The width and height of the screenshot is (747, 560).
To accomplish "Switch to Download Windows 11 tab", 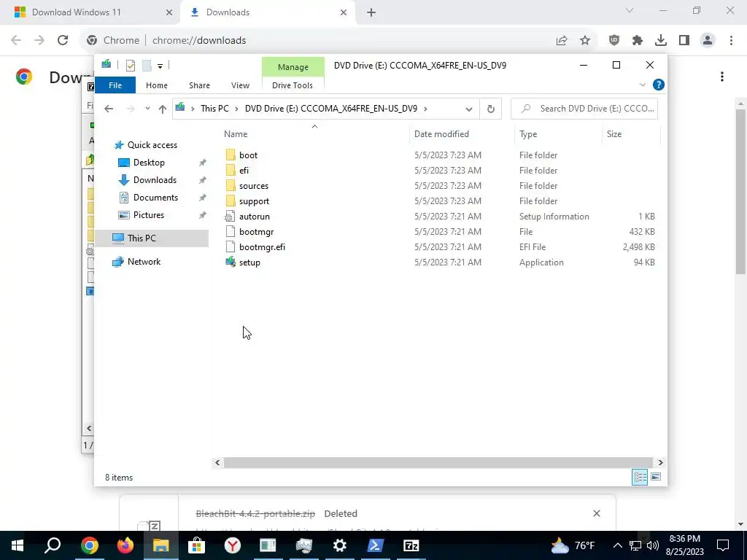I will click(90, 12).
